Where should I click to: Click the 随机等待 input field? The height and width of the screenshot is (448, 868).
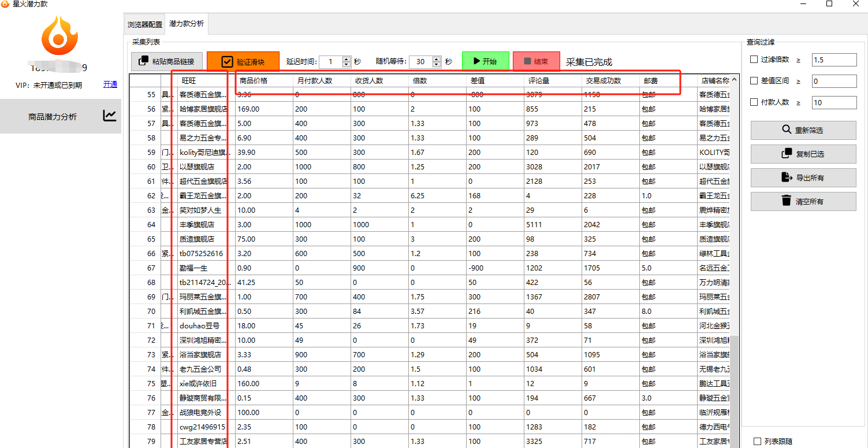421,61
